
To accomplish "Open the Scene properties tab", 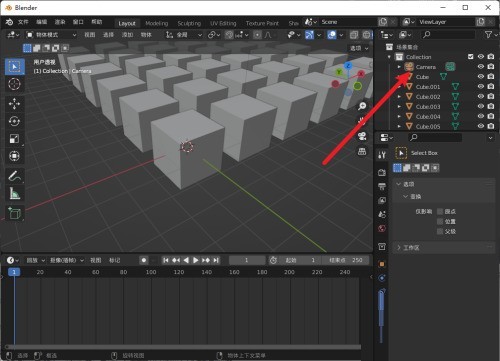I will [x=382, y=214].
